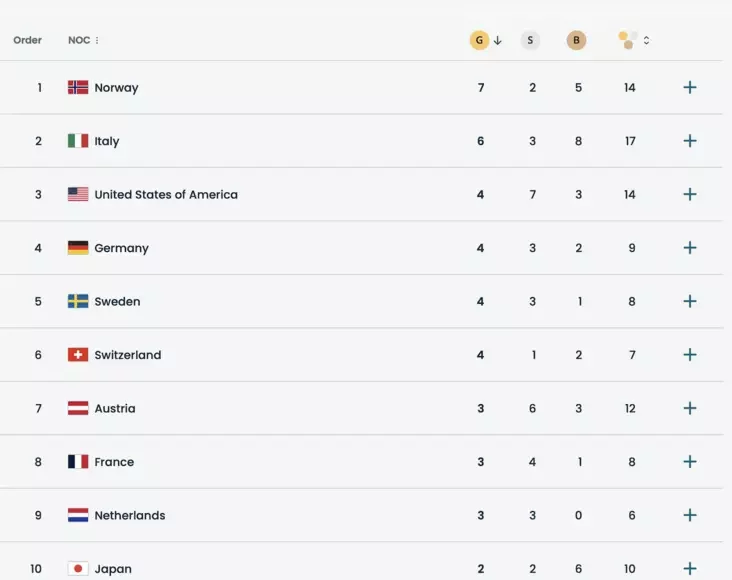732x580 pixels.
Task: Show details for Sweden with plus
Action: (x=689, y=301)
